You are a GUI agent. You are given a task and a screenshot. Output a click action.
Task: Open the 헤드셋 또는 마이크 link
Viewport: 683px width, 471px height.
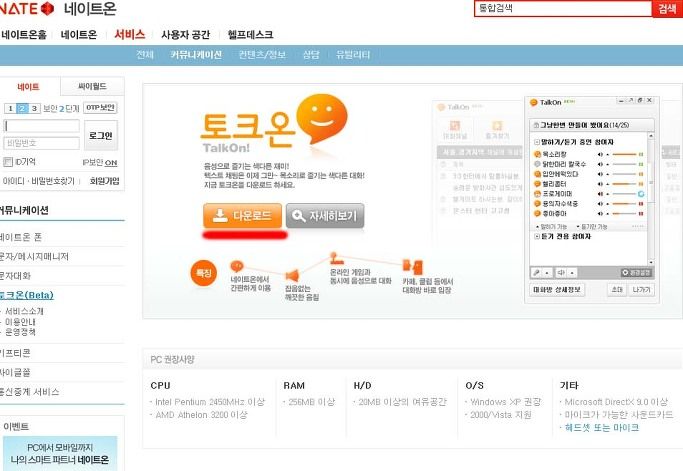[x=602, y=428]
